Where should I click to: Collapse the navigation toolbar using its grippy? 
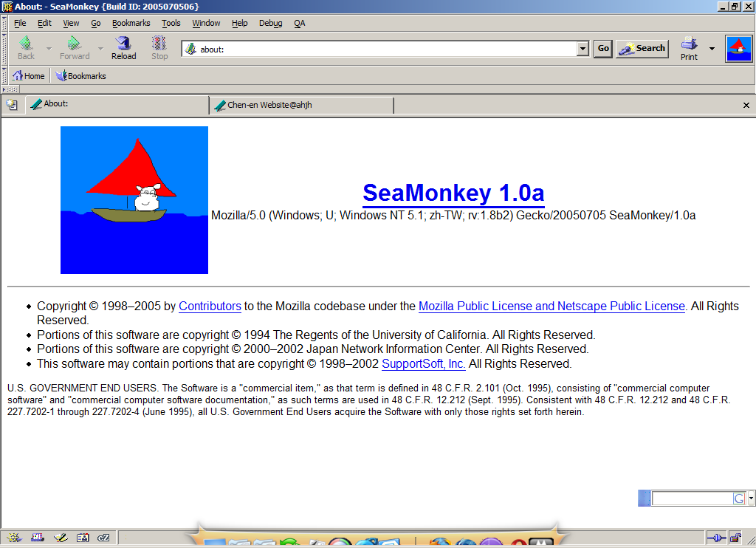click(x=4, y=49)
